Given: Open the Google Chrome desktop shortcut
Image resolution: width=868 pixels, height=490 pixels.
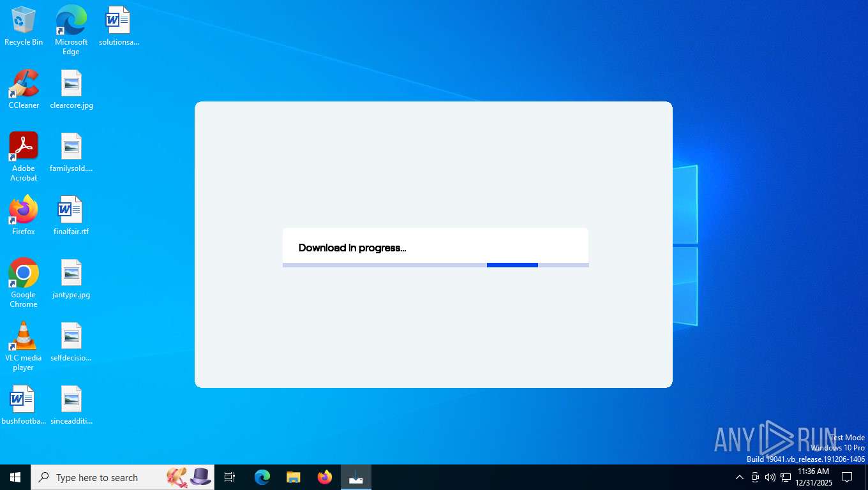Looking at the screenshot, I should [x=24, y=283].
